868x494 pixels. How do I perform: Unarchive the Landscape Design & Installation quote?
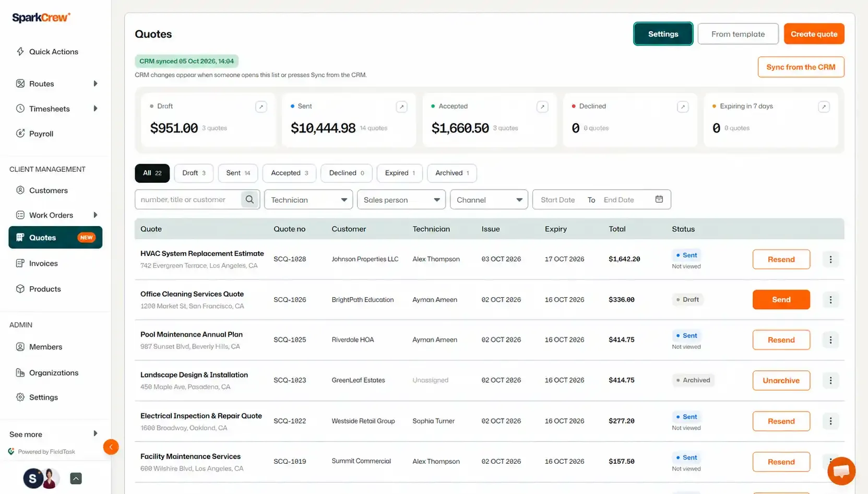pos(781,380)
